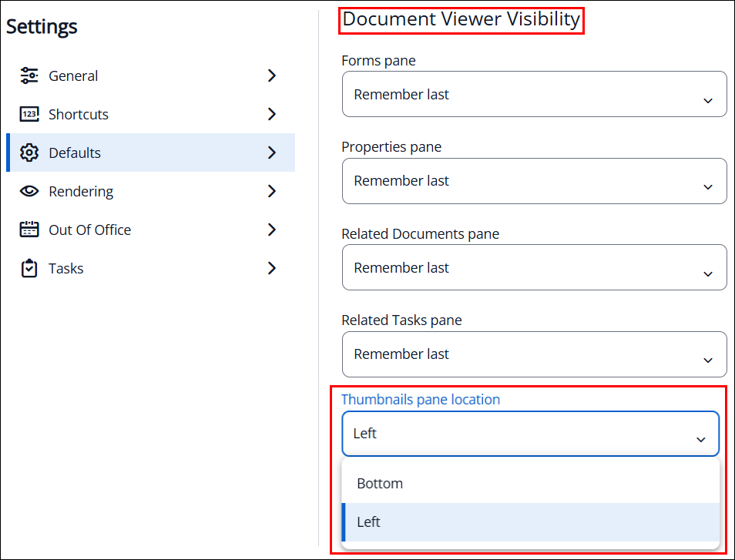Open the General settings section
This screenshot has height=560, width=735.
[150, 75]
